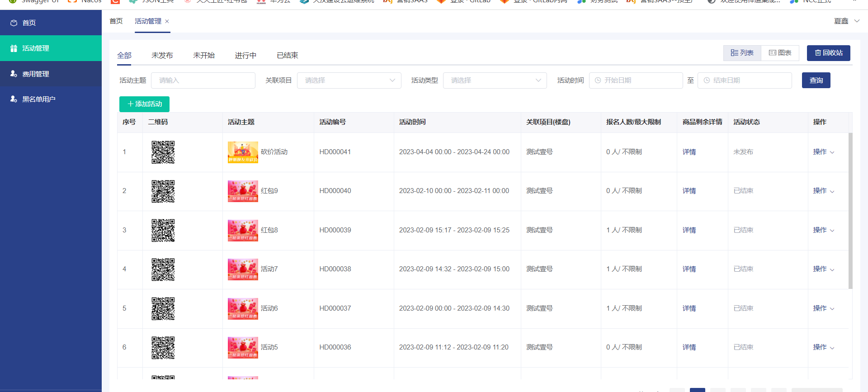Expand 操作 menu for 活动6 row

(823, 308)
